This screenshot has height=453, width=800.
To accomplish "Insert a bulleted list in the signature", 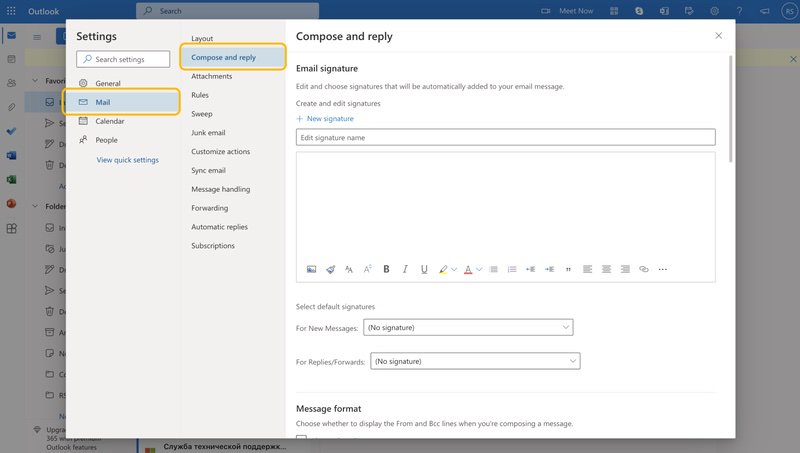I will (493, 269).
